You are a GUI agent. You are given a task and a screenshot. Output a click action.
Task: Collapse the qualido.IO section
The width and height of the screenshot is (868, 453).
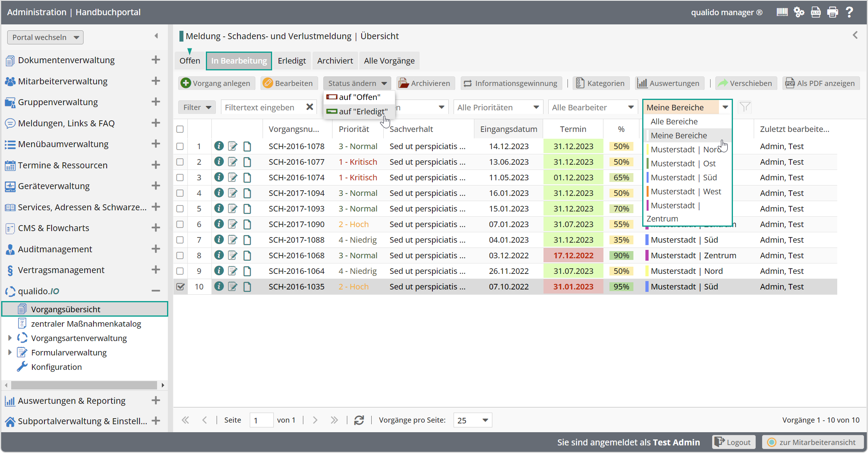coord(156,291)
